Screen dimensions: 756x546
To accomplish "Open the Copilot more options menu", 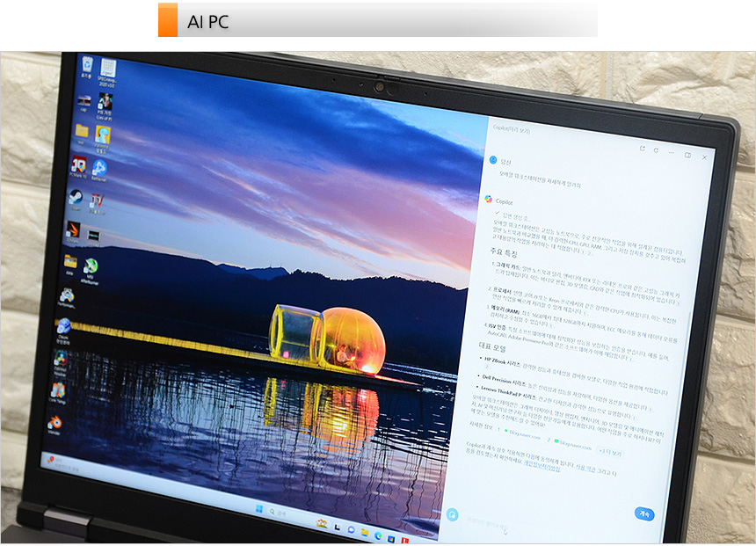I will [671, 152].
